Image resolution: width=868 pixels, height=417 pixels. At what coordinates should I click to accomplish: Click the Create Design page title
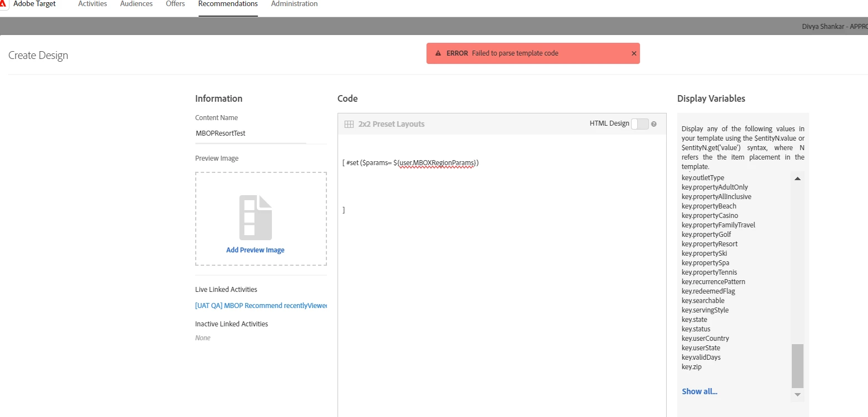[38, 56]
